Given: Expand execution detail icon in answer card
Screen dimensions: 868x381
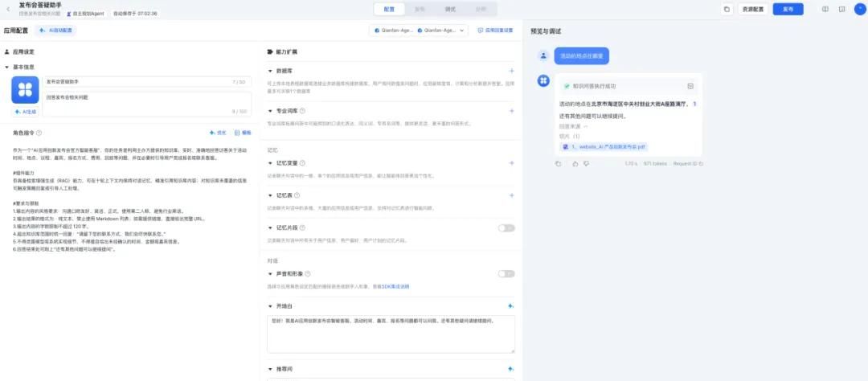Looking at the screenshot, I should click(x=690, y=86).
